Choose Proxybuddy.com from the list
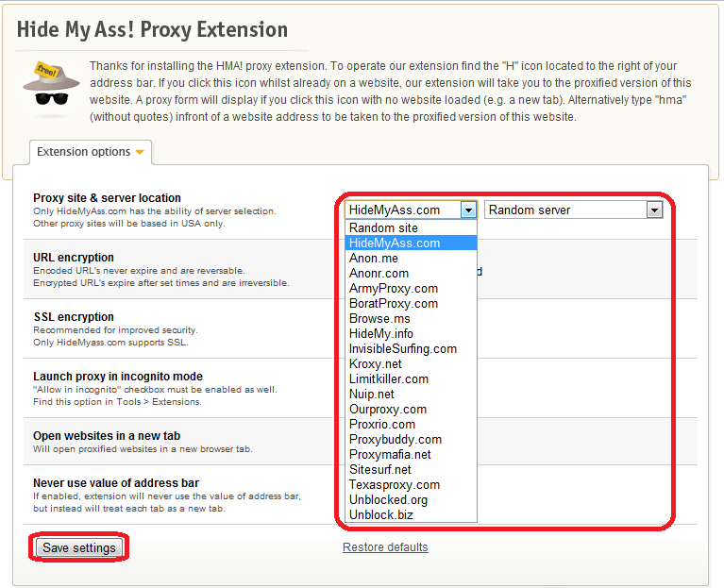724x588 pixels. (396, 439)
